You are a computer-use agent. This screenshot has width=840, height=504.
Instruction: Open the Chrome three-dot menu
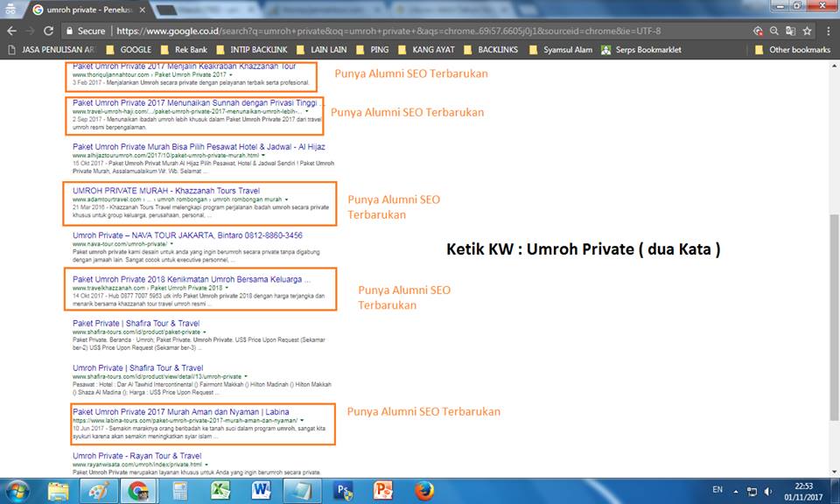[829, 31]
